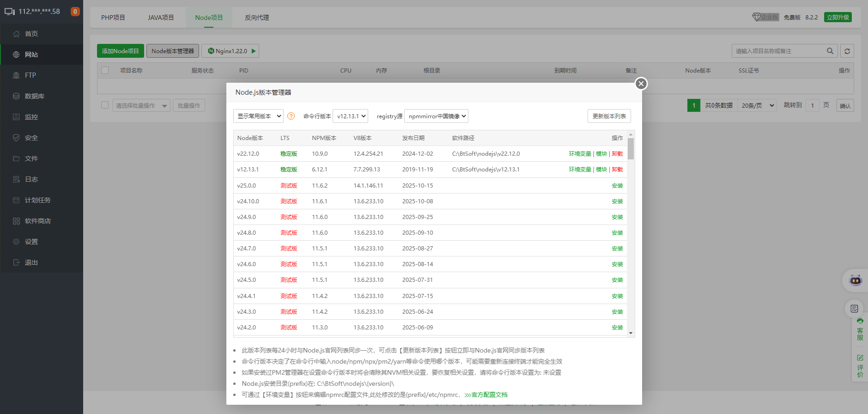
Task: Toggle the select-all checkbox in table header
Action: pyautogui.click(x=105, y=70)
